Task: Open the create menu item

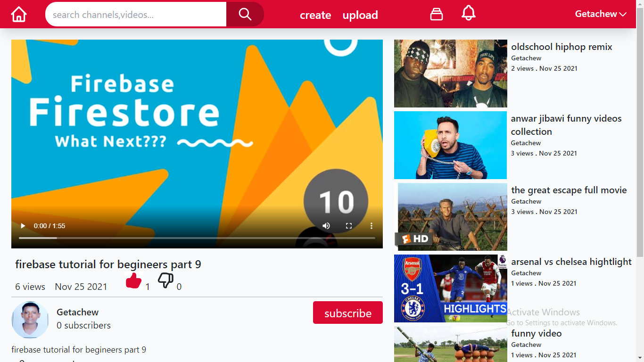Action: pos(315,15)
